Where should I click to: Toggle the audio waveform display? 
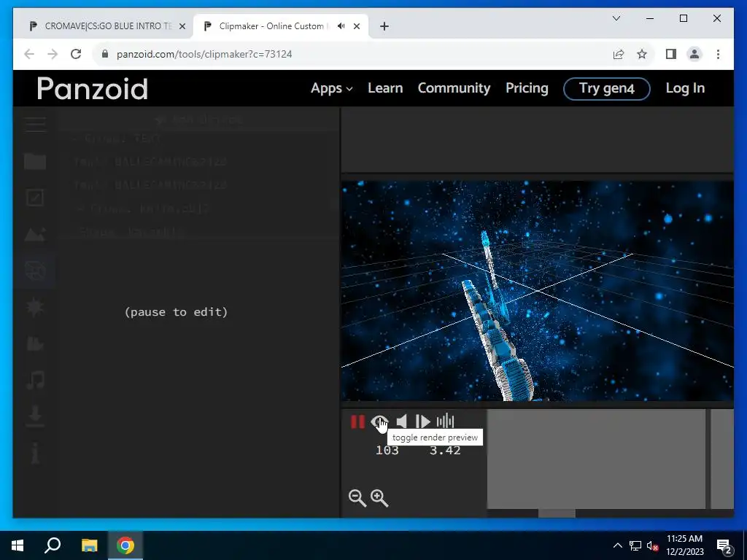pos(445,421)
